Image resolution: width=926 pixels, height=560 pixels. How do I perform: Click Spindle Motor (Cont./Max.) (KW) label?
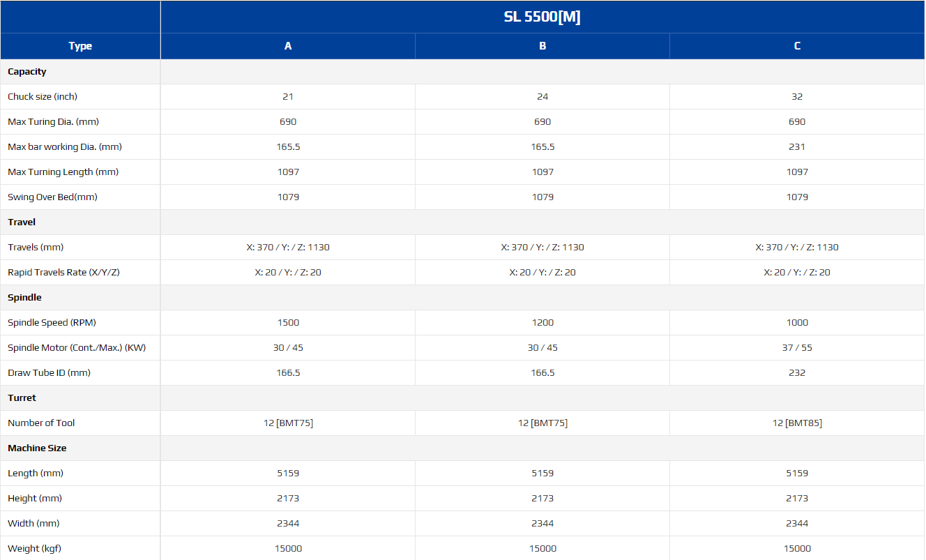point(77,348)
